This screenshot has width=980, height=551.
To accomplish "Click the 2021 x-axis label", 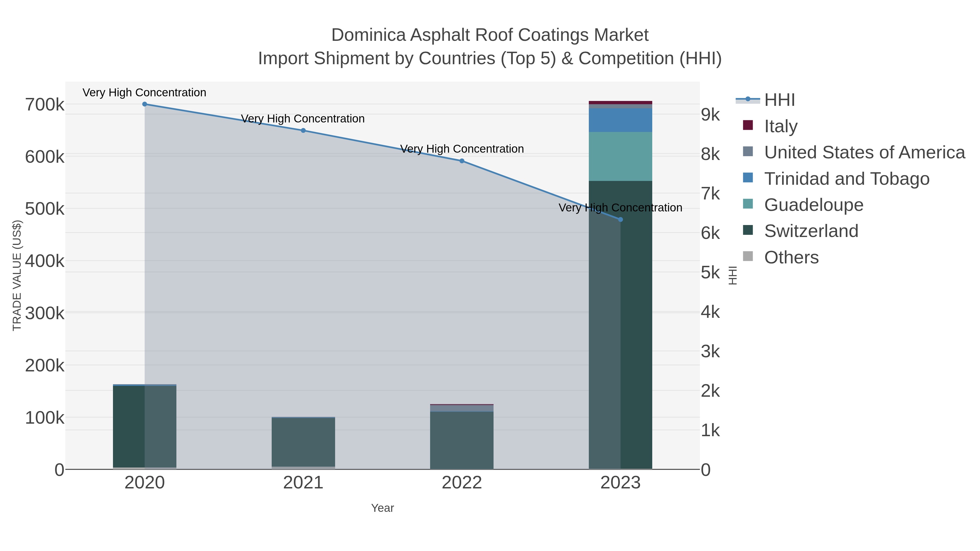I will pyautogui.click(x=303, y=483).
